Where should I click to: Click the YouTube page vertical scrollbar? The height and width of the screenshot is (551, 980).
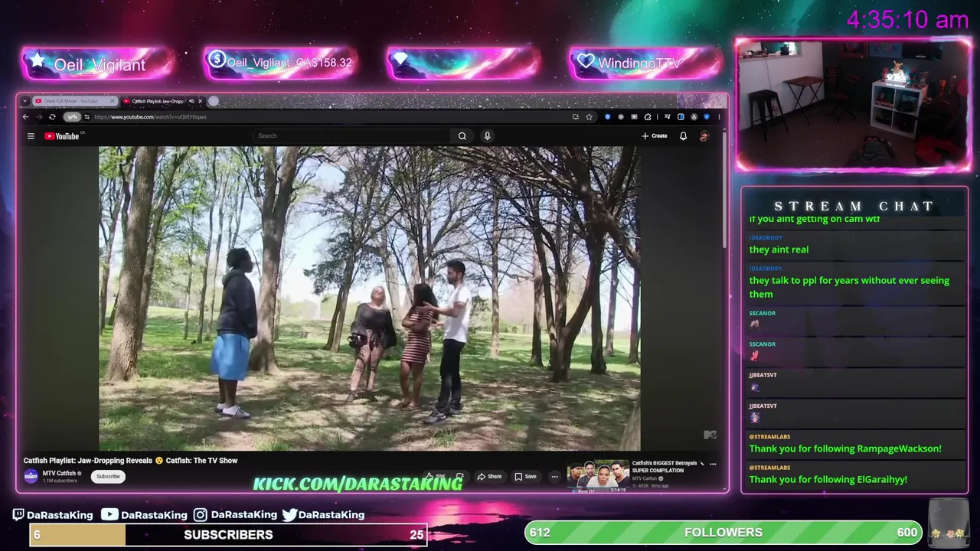pos(724,191)
